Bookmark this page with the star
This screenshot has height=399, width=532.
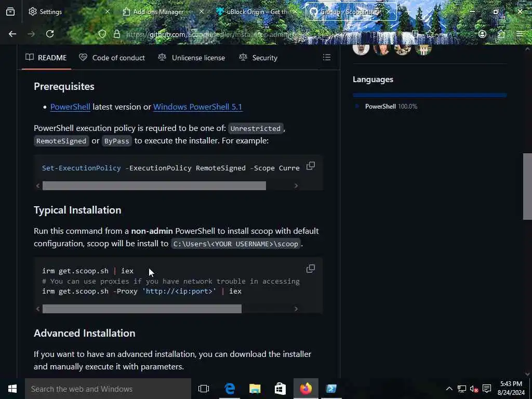[x=430, y=34]
